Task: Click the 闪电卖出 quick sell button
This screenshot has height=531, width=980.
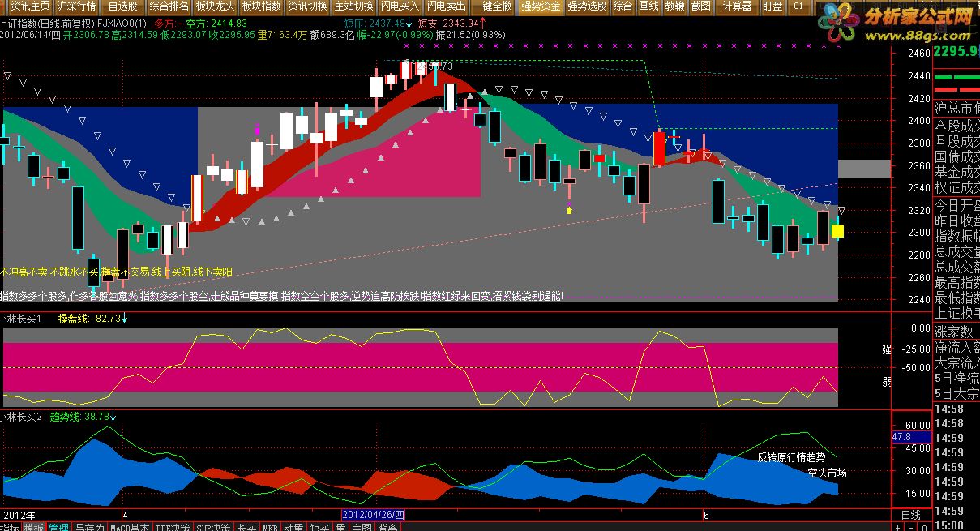Action: click(x=447, y=6)
